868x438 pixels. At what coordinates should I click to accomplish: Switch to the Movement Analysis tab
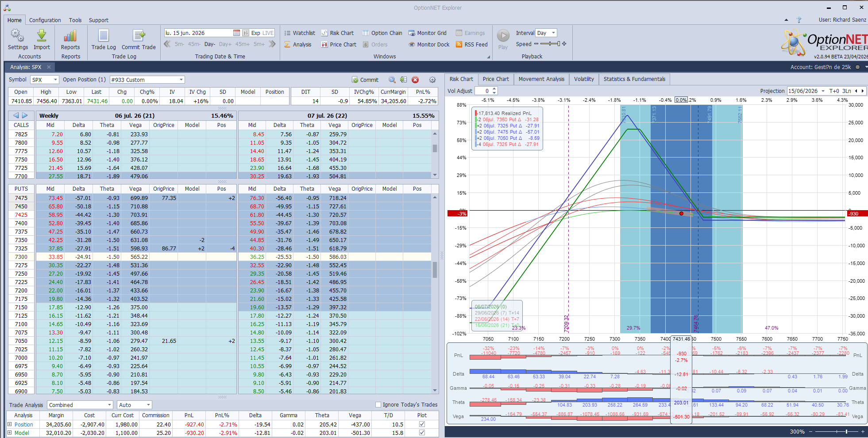(x=541, y=79)
